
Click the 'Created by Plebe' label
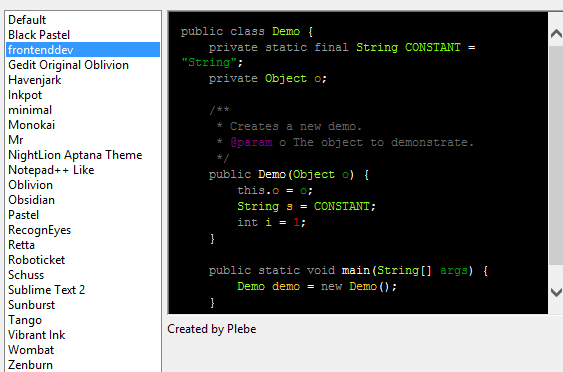click(x=212, y=329)
